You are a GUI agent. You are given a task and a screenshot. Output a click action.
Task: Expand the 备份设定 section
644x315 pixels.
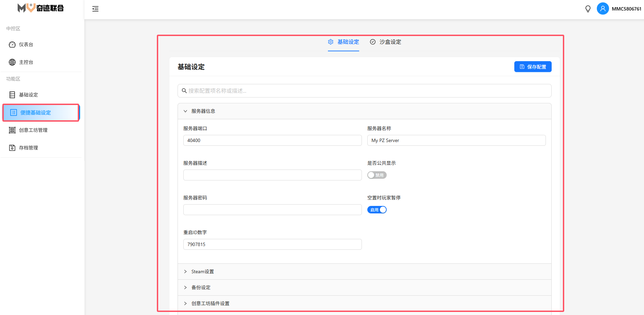click(201, 287)
